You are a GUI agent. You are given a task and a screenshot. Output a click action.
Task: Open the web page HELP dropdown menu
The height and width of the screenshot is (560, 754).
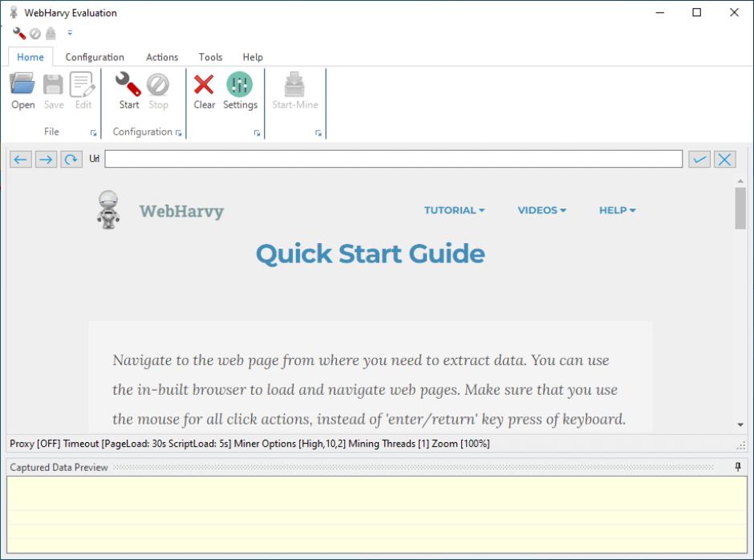point(617,210)
